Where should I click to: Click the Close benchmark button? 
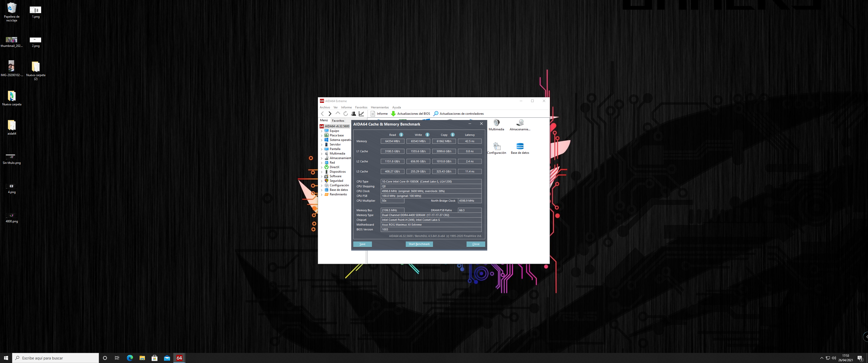coord(476,244)
